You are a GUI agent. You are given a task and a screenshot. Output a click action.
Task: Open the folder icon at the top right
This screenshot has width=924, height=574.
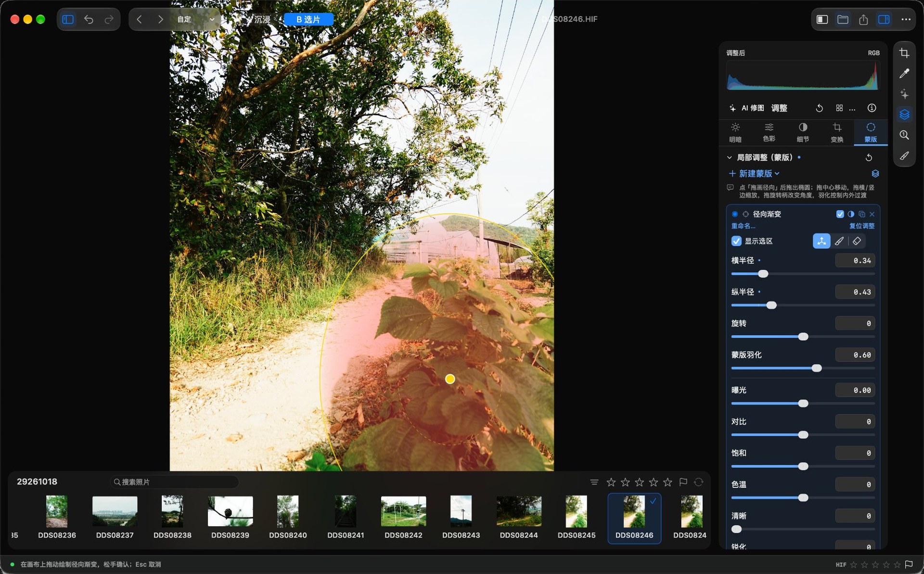(x=843, y=19)
